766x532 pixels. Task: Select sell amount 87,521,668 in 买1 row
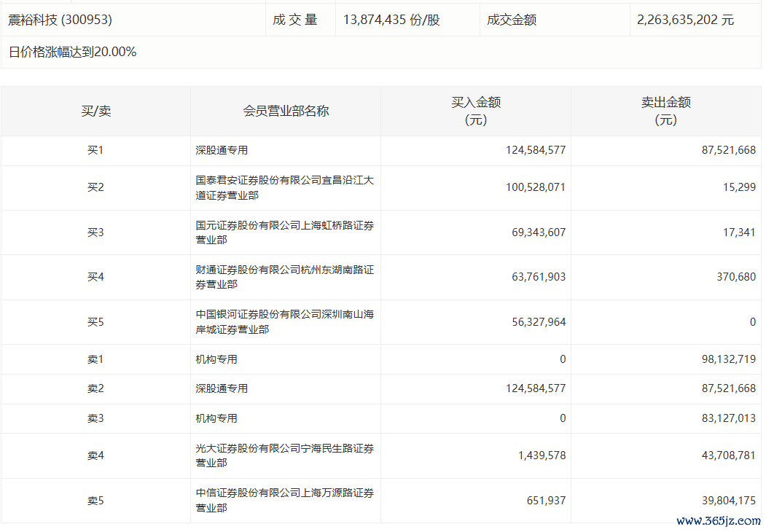pyautogui.click(x=729, y=150)
